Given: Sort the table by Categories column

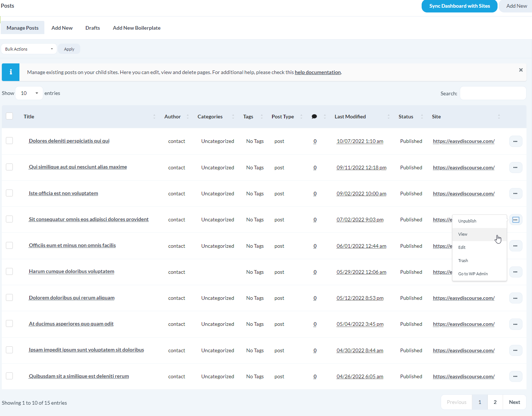Looking at the screenshot, I should tap(210, 117).
